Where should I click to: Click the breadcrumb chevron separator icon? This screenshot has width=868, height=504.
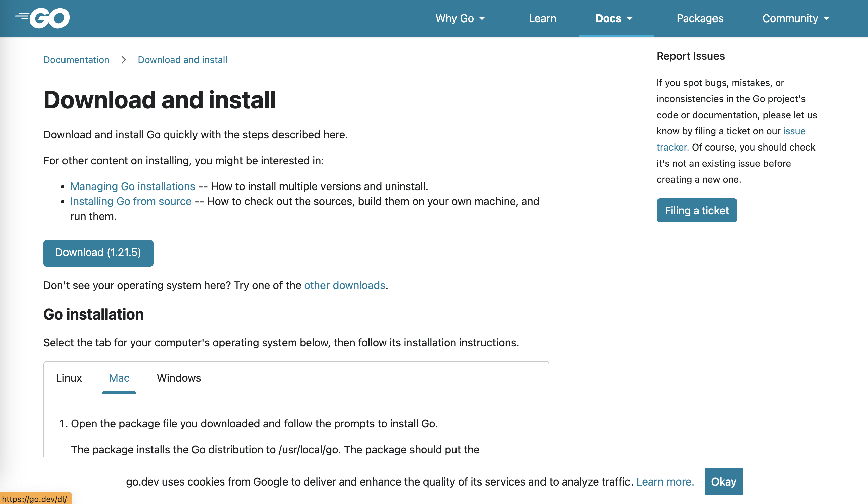124,60
